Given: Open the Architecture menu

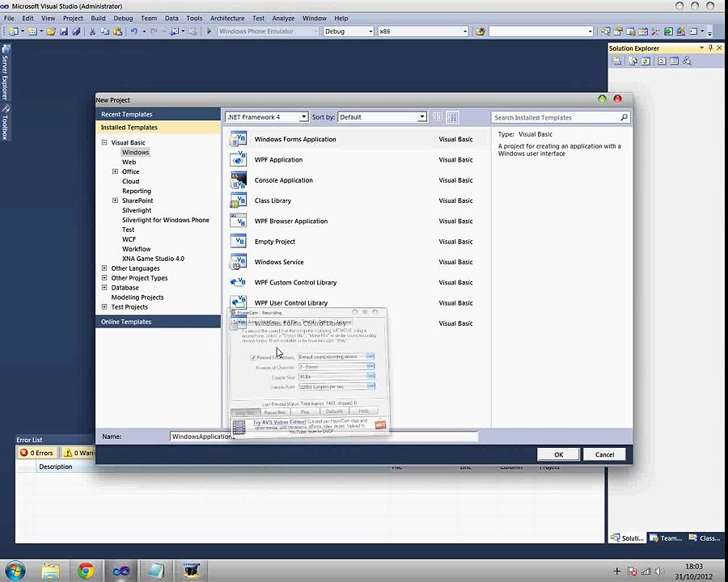Looking at the screenshot, I should (x=227, y=18).
